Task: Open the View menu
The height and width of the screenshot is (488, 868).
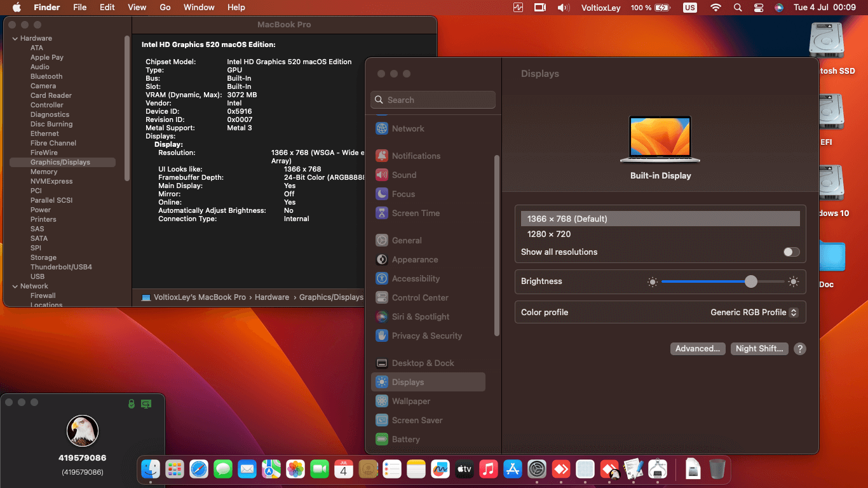Action: point(137,8)
